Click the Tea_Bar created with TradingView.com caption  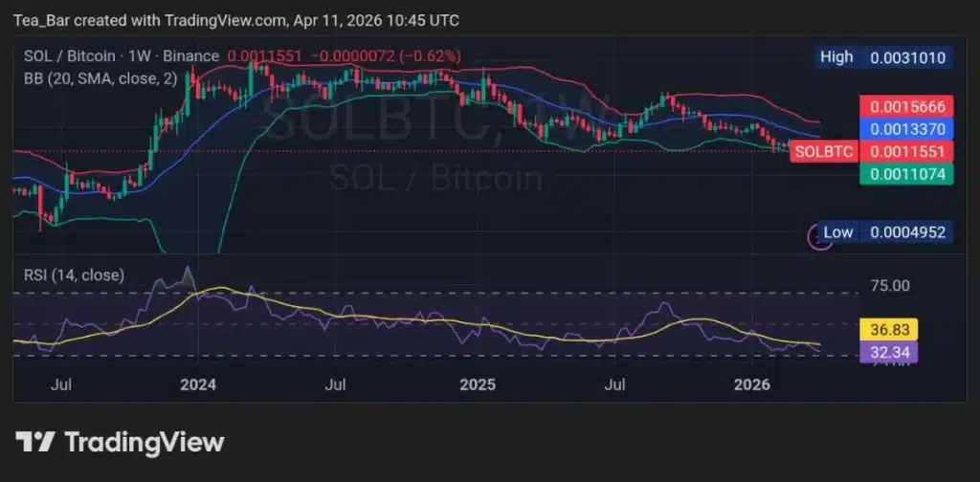[236, 21]
